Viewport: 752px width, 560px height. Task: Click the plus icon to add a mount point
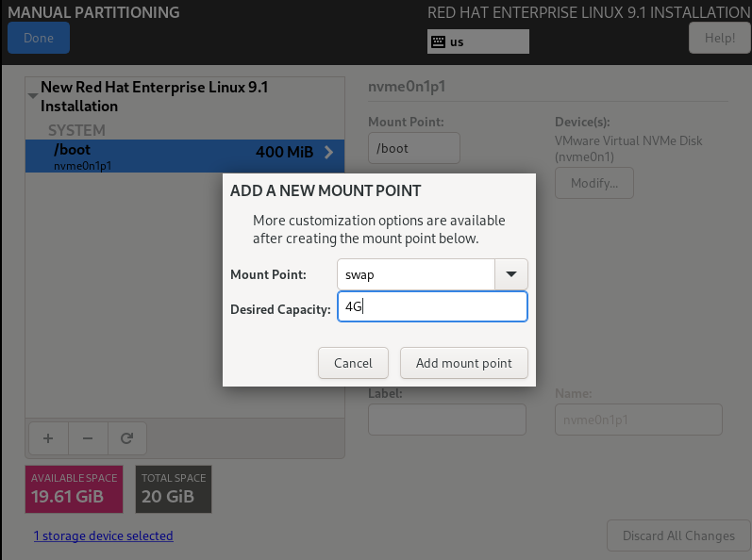tap(48, 438)
